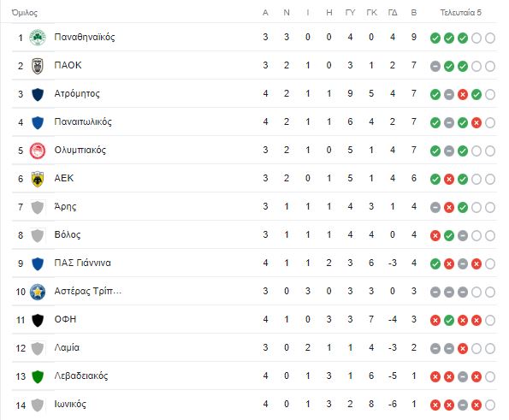This screenshot has height=420, width=509.
Task: Open the Ιωνικός team link
Action: [x=70, y=404]
